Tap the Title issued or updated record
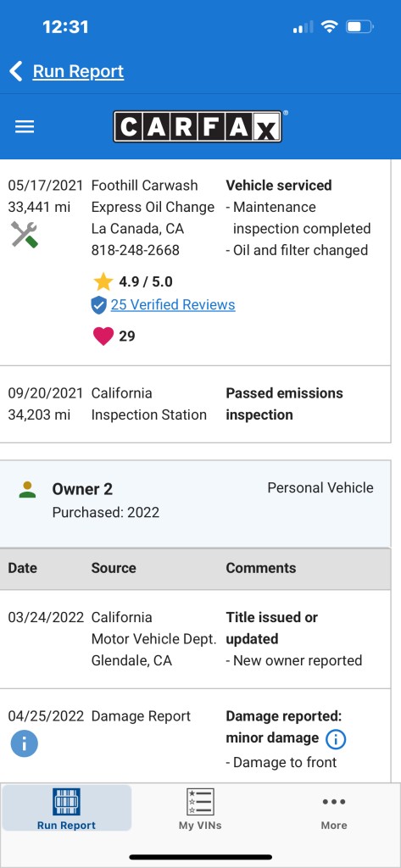The width and height of the screenshot is (401, 868). pos(196,639)
